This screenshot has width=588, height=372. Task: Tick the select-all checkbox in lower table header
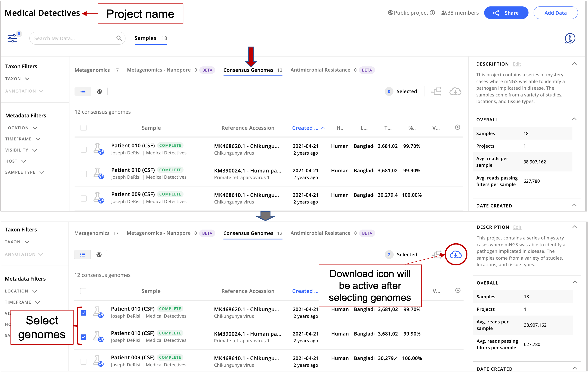click(x=83, y=291)
